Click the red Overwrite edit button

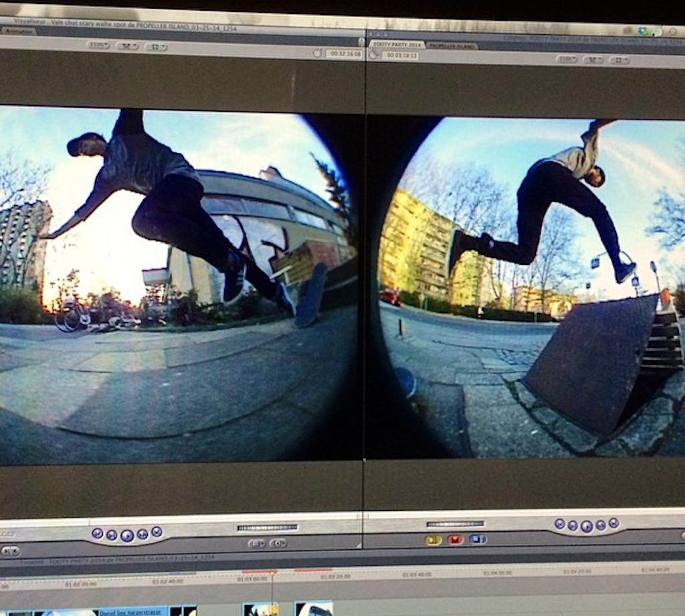click(x=456, y=540)
